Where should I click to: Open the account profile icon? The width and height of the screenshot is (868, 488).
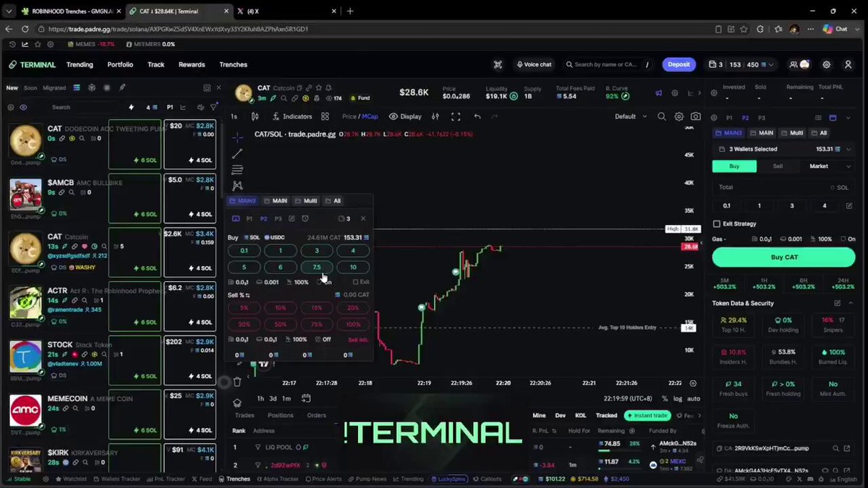(848, 64)
